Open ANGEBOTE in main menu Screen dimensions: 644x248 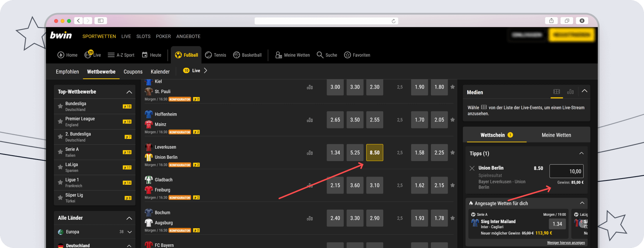pyautogui.click(x=188, y=36)
